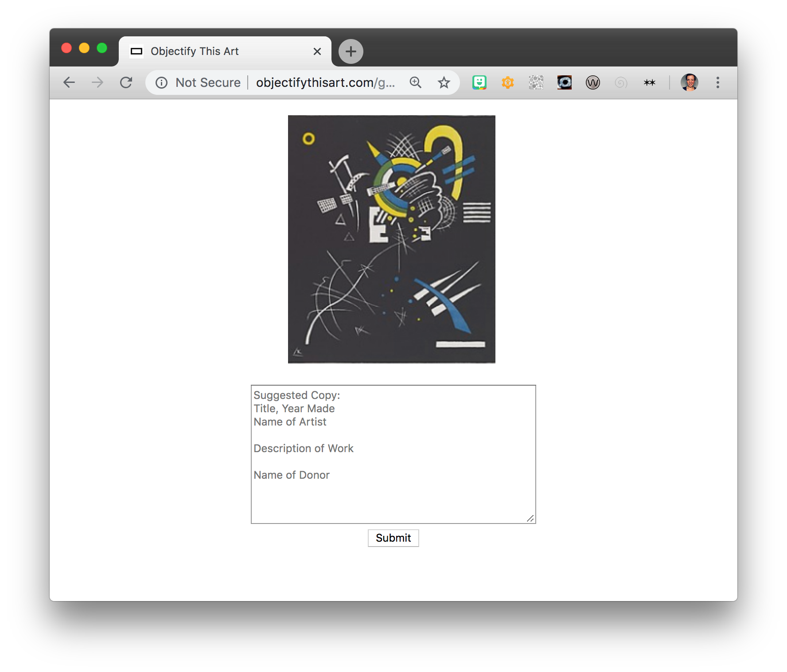Click the abstract painting image

[392, 239]
